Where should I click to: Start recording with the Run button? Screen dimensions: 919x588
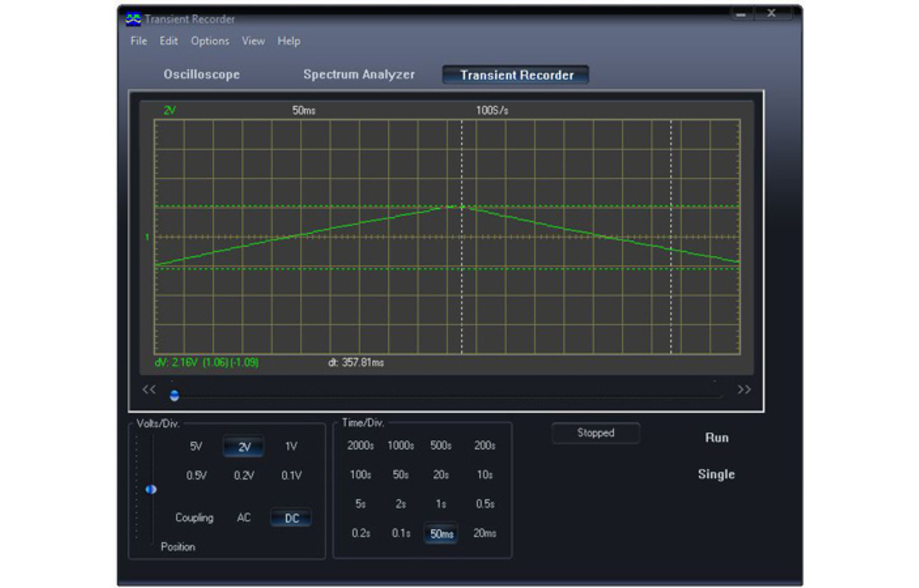pos(717,438)
